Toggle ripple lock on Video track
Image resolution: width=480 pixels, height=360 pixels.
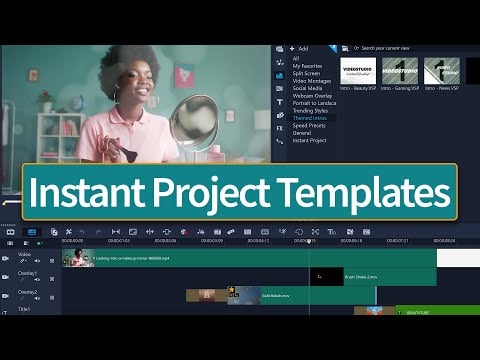[x=52, y=261]
